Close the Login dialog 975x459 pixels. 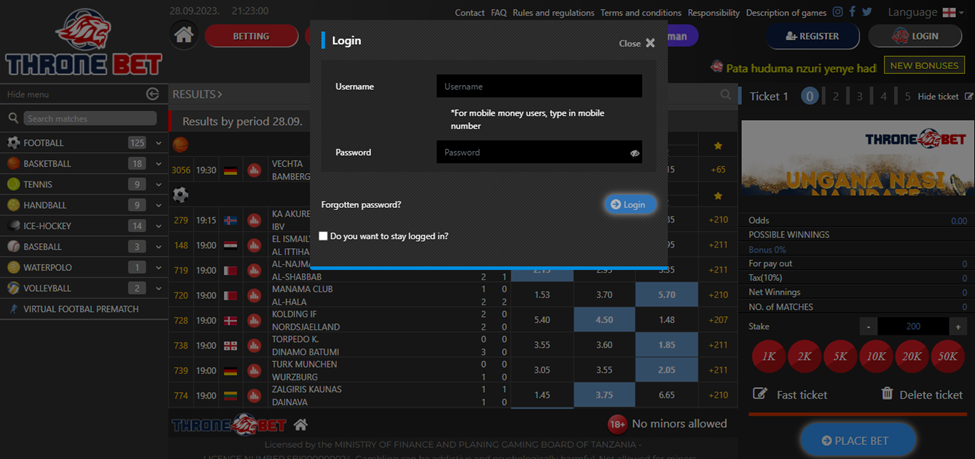[637, 43]
